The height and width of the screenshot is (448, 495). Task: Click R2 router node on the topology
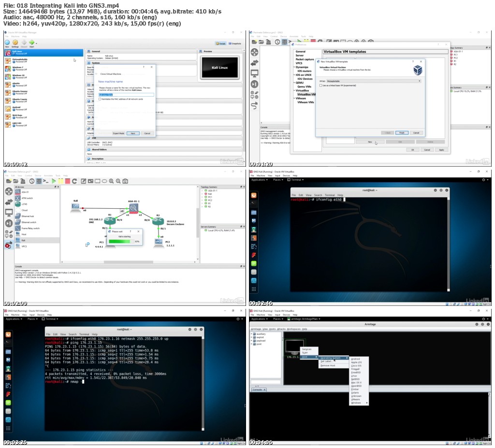pyautogui.click(x=158, y=222)
